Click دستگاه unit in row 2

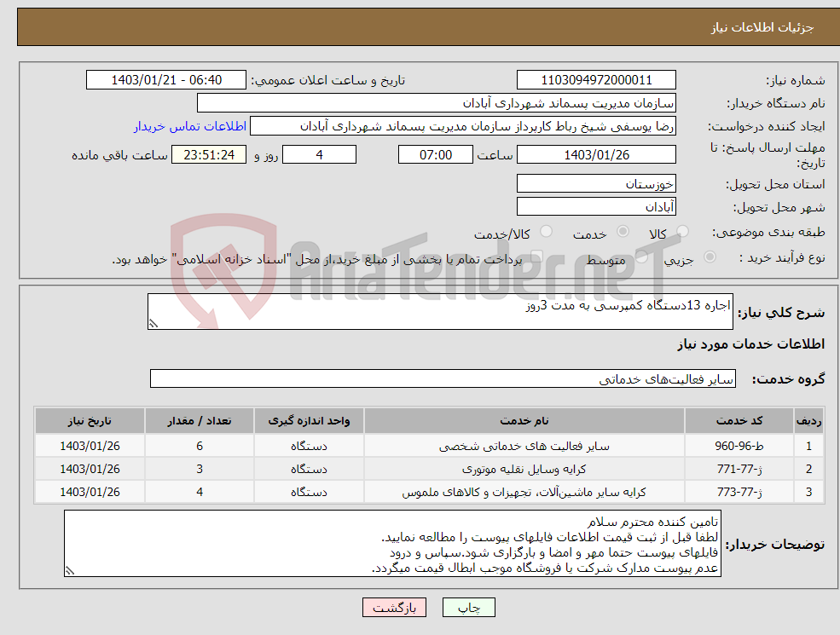pyautogui.click(x=309, y=469)
